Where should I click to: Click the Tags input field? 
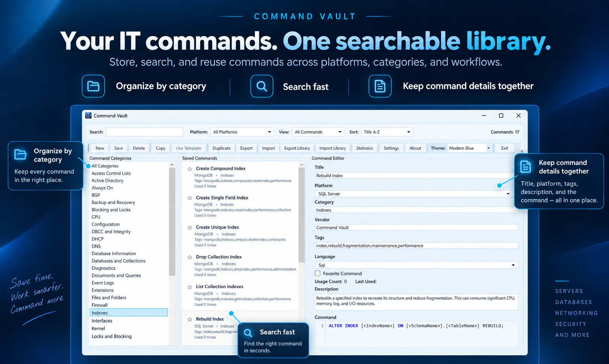[x=416, y=246]
